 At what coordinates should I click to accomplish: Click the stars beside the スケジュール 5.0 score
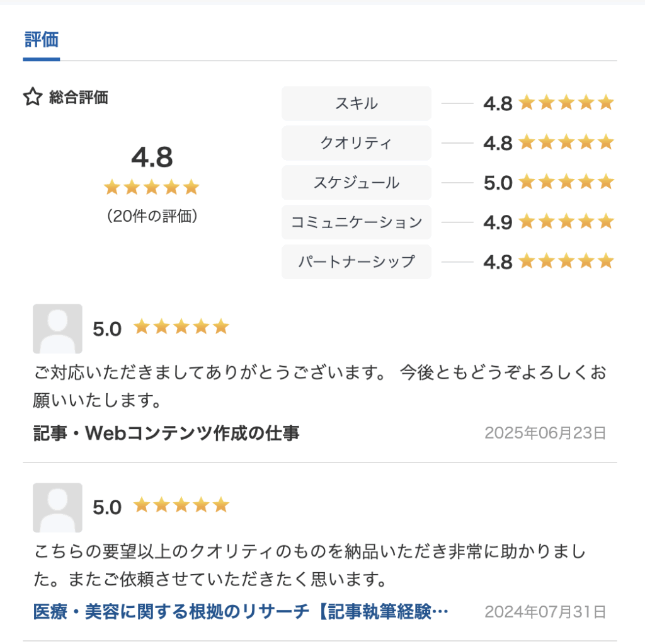566,182
